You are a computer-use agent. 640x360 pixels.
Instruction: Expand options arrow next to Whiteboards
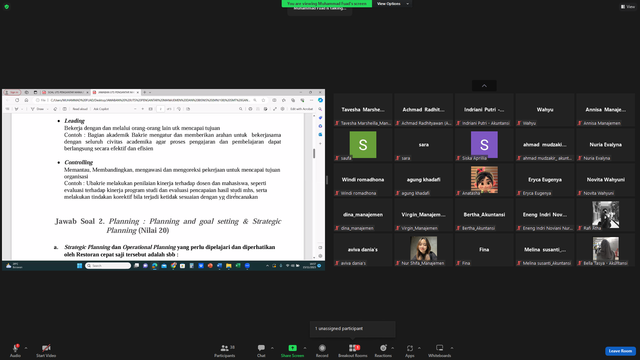452,348
